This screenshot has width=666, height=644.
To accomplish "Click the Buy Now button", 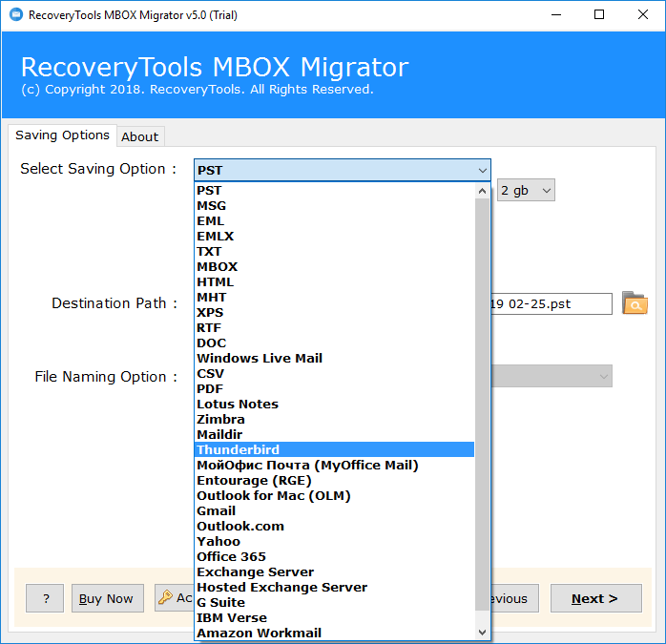I will (108, 598).
